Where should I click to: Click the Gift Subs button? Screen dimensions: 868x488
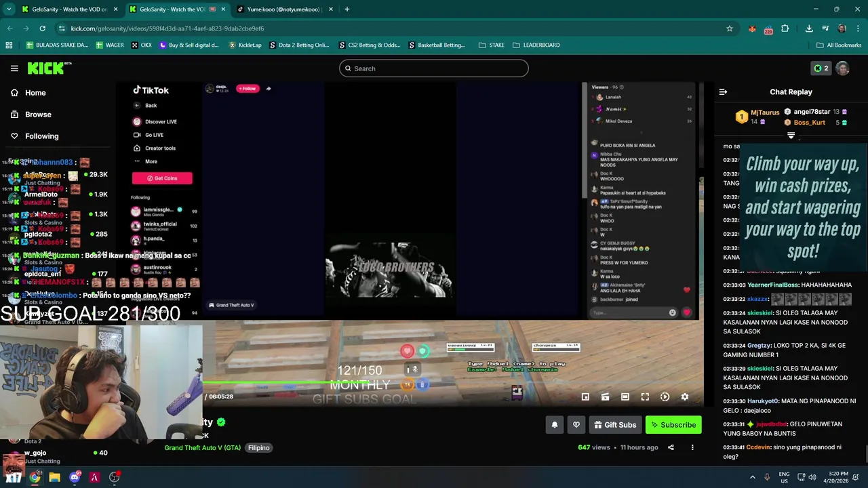[614, 425]
